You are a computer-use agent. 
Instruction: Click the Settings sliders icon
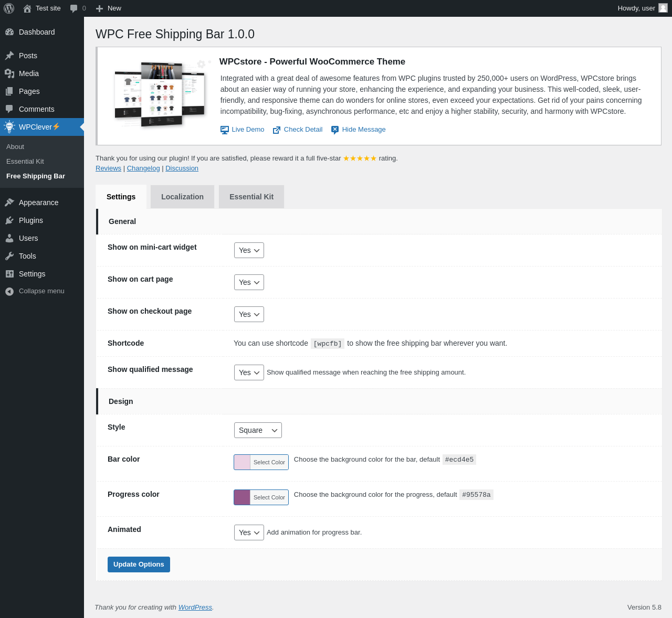click(x=9, y=274)
